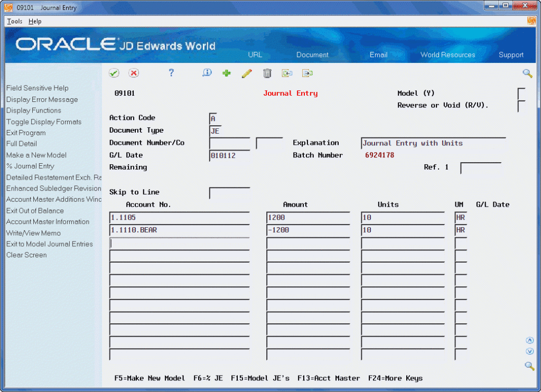Click the red X cancel icon
Viewport: 541px width, 392px height.
(134, 73)
